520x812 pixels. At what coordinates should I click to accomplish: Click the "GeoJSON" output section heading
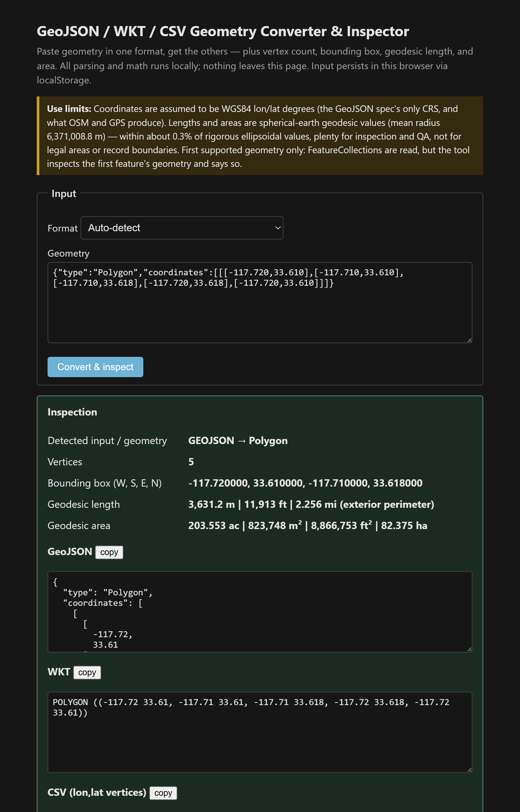pos(70,552)
